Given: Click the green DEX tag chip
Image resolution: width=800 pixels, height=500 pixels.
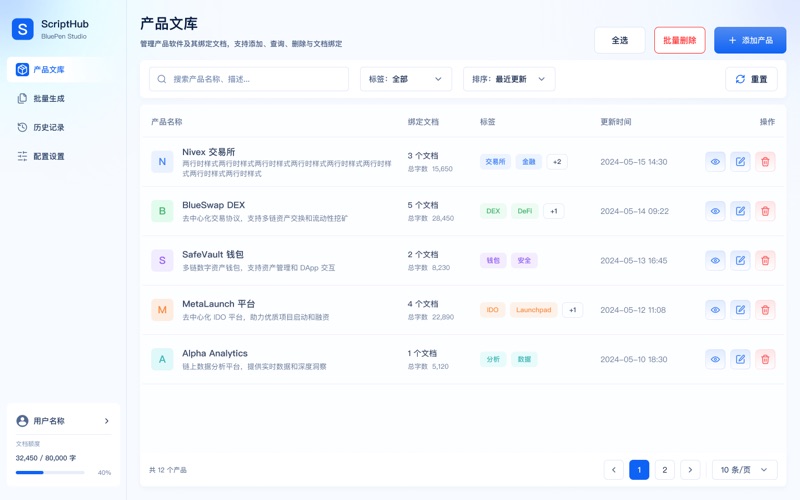Looking at the screenshot, I should 493,211.
